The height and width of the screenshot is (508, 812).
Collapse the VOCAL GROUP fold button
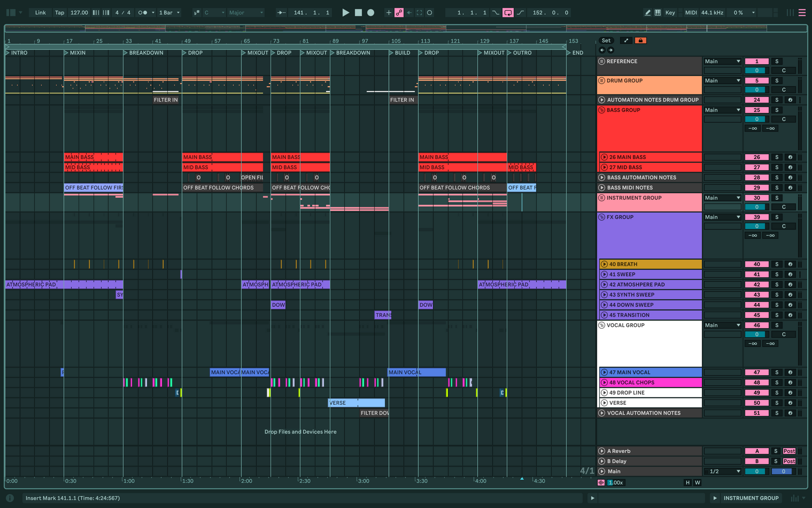(601, 325)
